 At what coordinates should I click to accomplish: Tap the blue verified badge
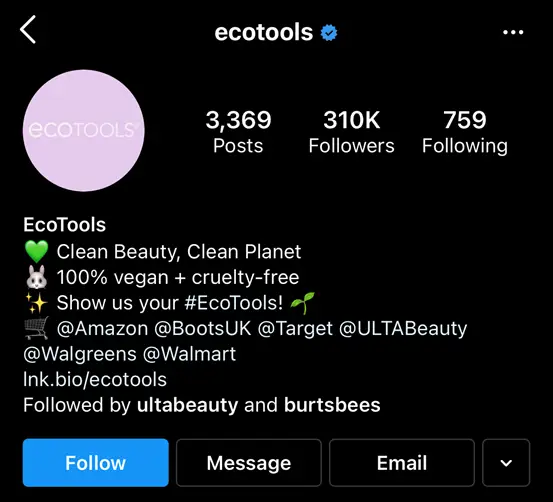click(329, 32)
